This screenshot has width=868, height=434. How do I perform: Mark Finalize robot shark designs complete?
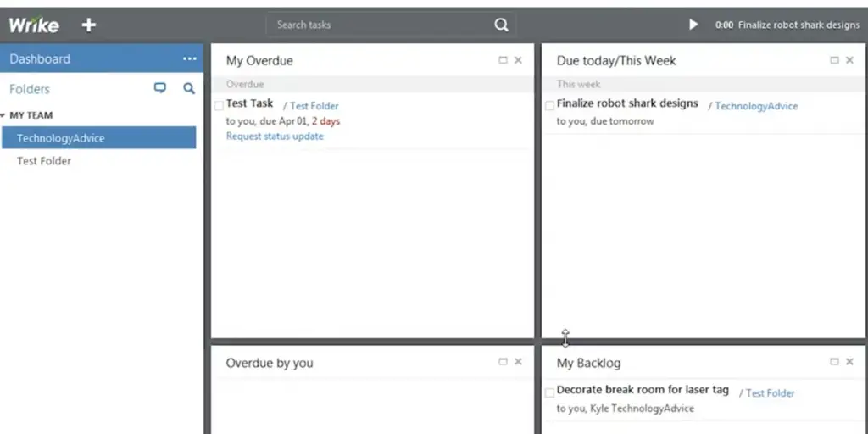(549, 105)
